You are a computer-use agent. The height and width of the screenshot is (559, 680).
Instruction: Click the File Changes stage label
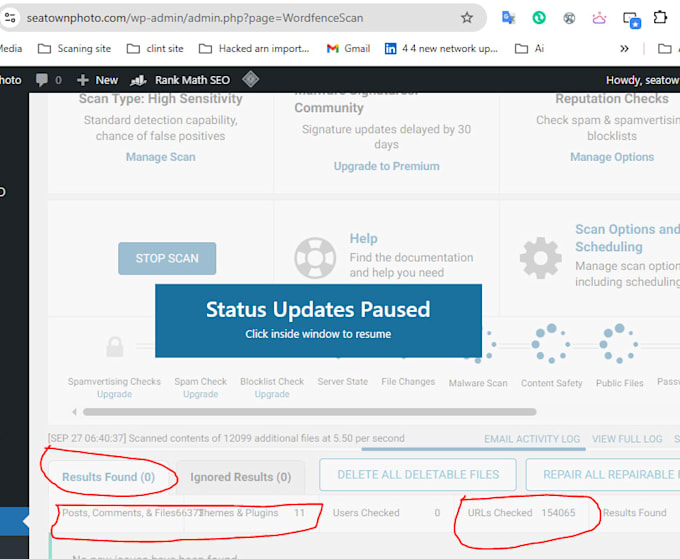408,382
